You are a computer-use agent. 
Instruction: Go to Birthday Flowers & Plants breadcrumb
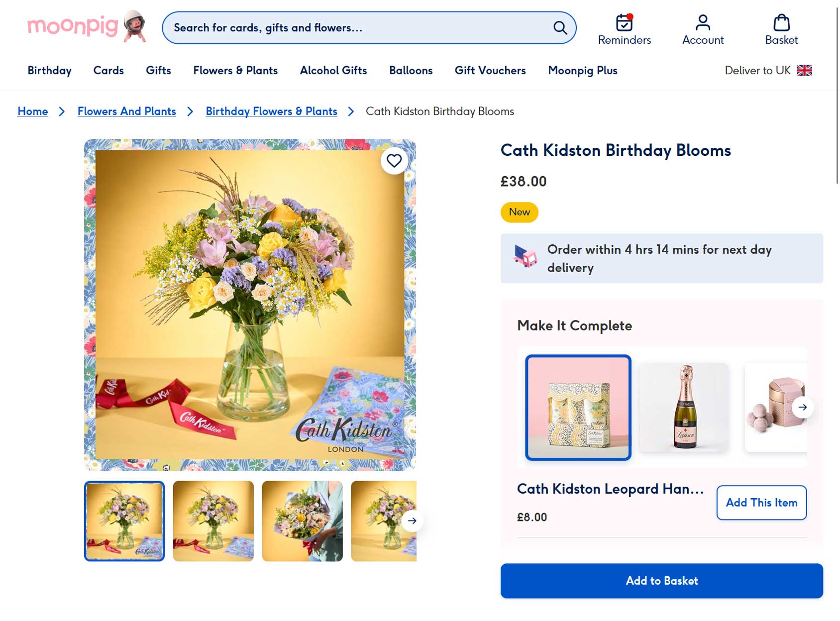272,111
